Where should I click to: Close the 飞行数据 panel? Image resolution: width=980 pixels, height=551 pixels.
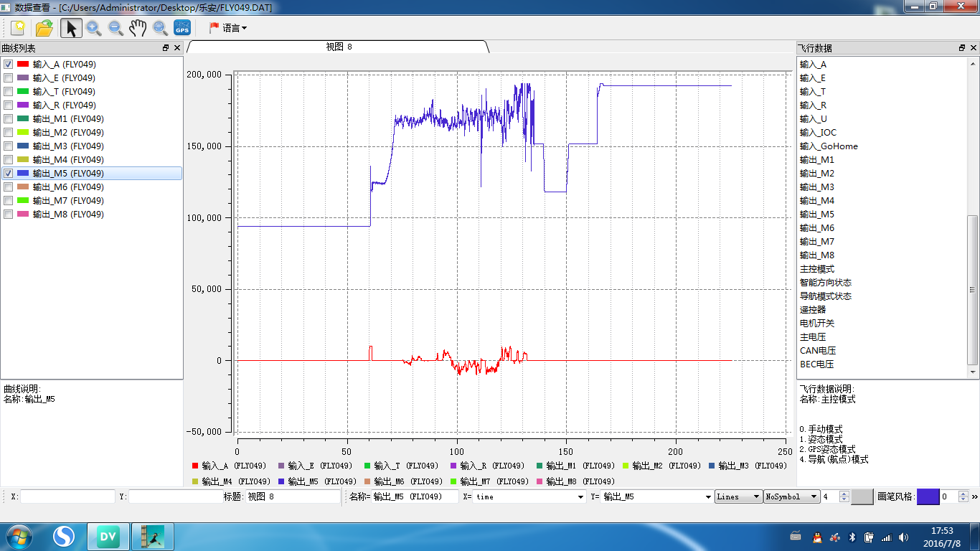pyautogui.click(x=973, y=48)
